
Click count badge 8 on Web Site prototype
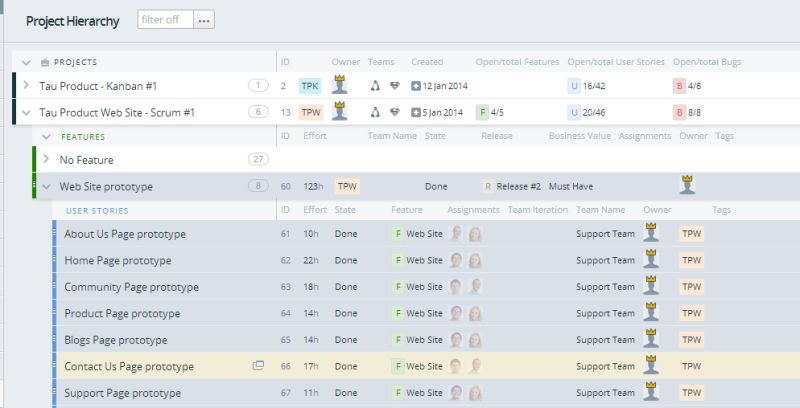258,186
